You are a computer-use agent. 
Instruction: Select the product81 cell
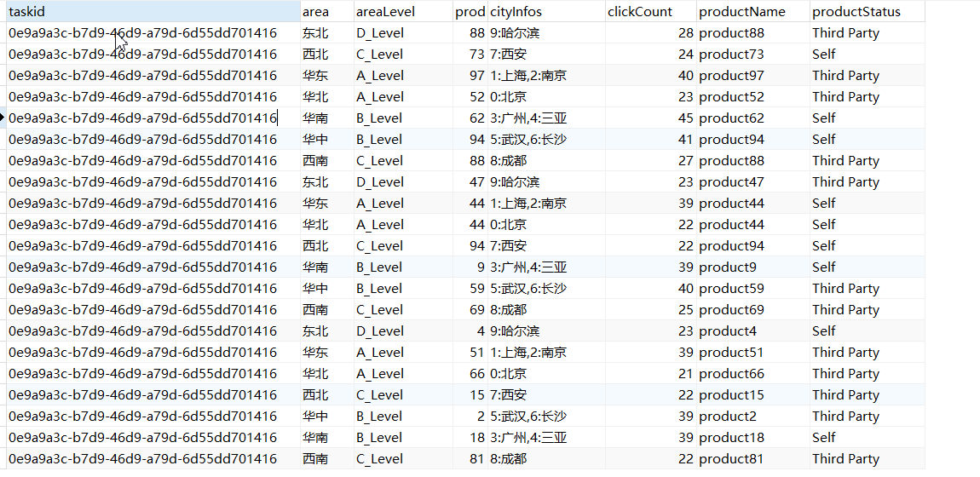click(753, 457)
